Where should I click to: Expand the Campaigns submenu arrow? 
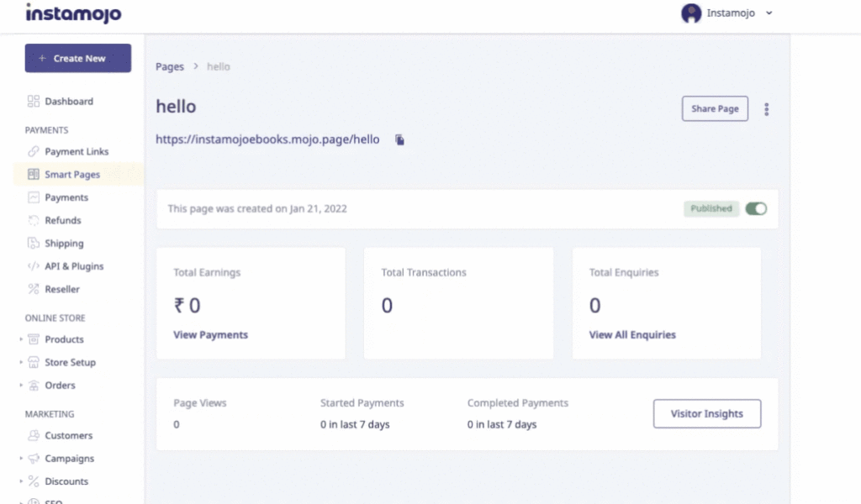21,459
